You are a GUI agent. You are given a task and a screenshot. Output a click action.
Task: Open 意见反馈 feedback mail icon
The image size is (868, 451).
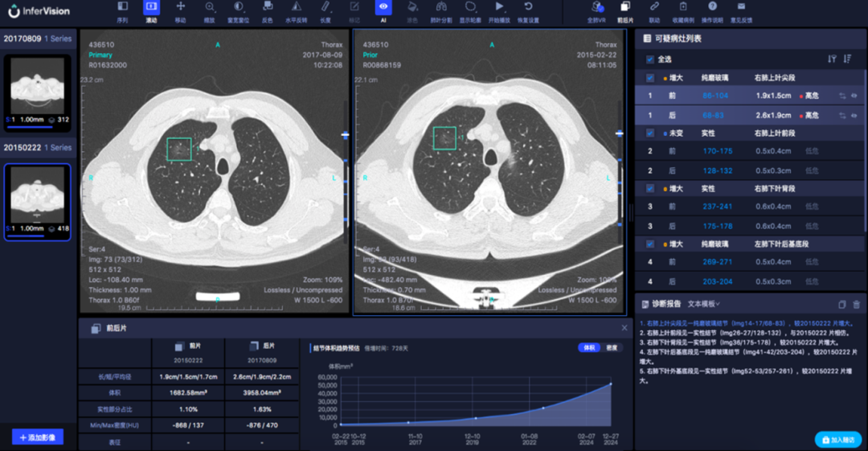coord(741,11)
